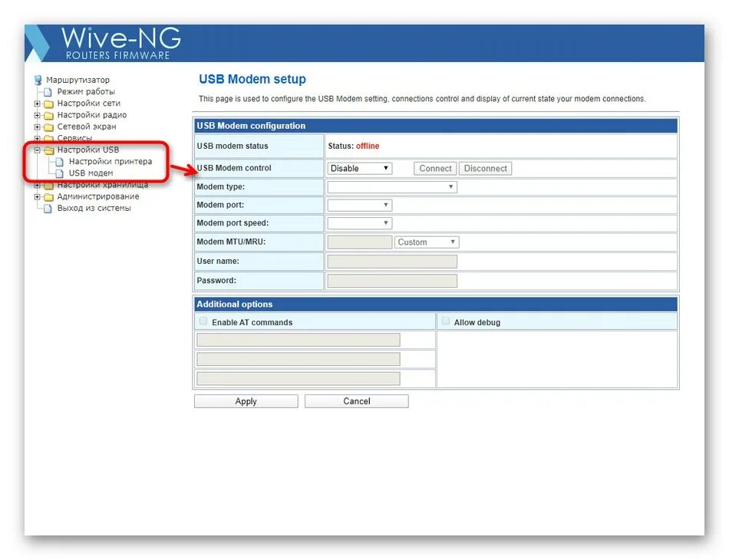This screenshot has height=560, width=729.
Task: Click the Apply button
Action: click(x=246, y=401)
